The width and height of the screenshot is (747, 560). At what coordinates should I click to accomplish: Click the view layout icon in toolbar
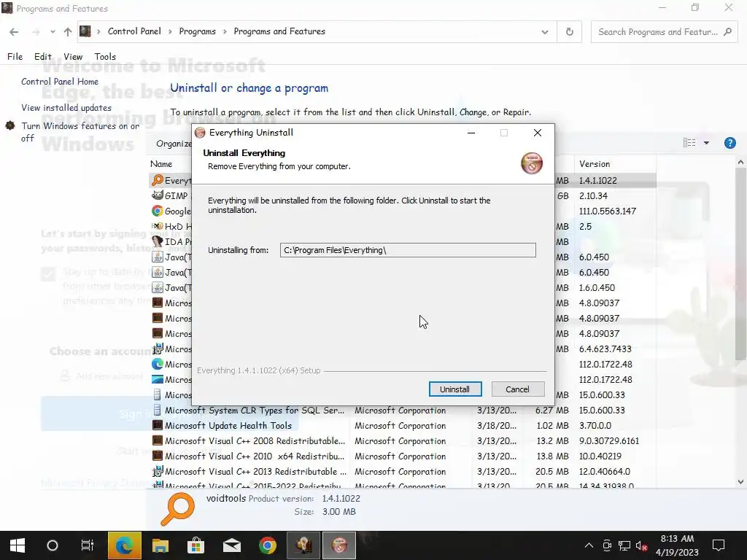pyautogui.click(x=689, y=143)
